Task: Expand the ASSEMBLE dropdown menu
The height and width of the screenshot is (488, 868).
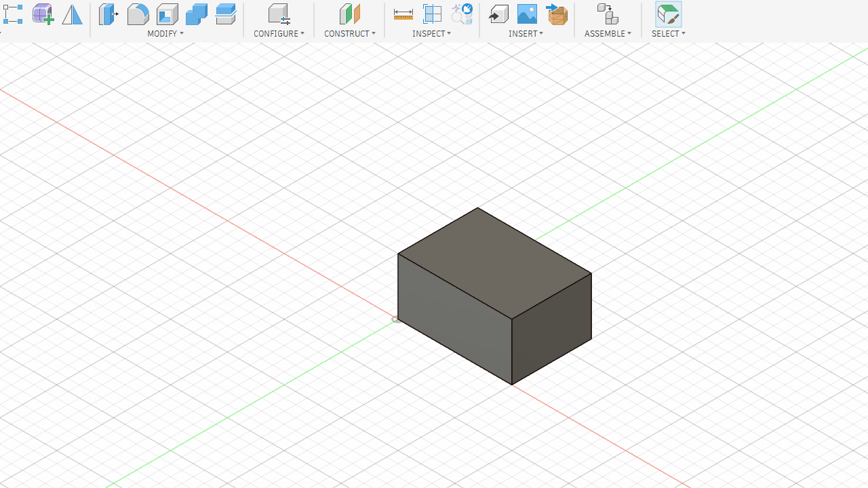Action: 608,33
